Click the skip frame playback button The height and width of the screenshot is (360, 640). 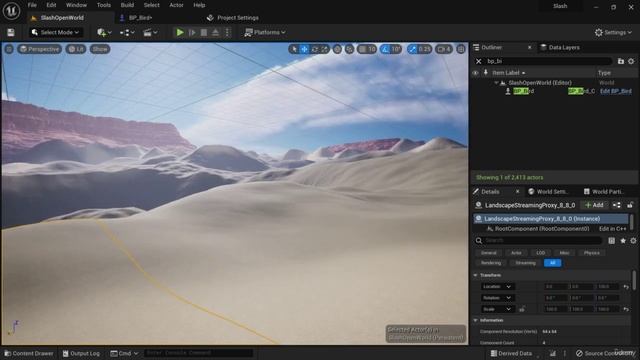192,33
